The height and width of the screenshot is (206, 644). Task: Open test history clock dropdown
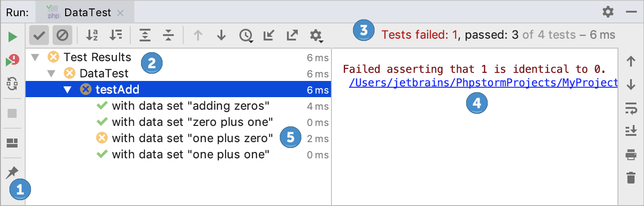coord(246,35)
